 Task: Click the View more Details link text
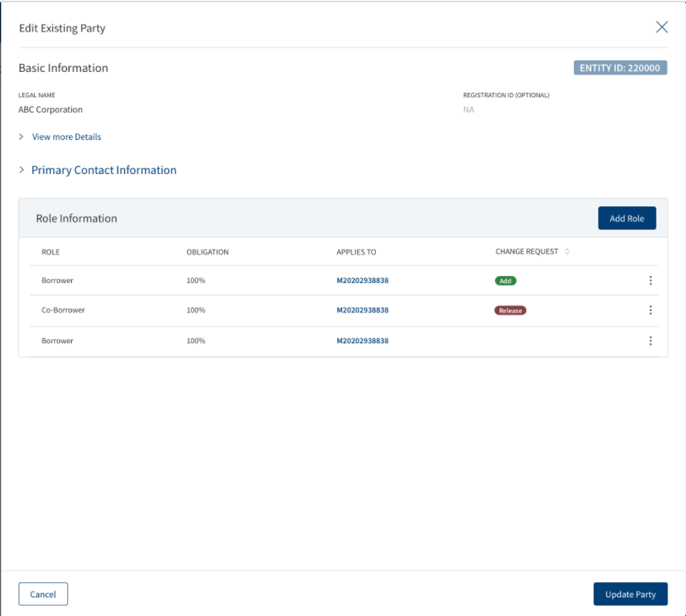pos(67,137)
